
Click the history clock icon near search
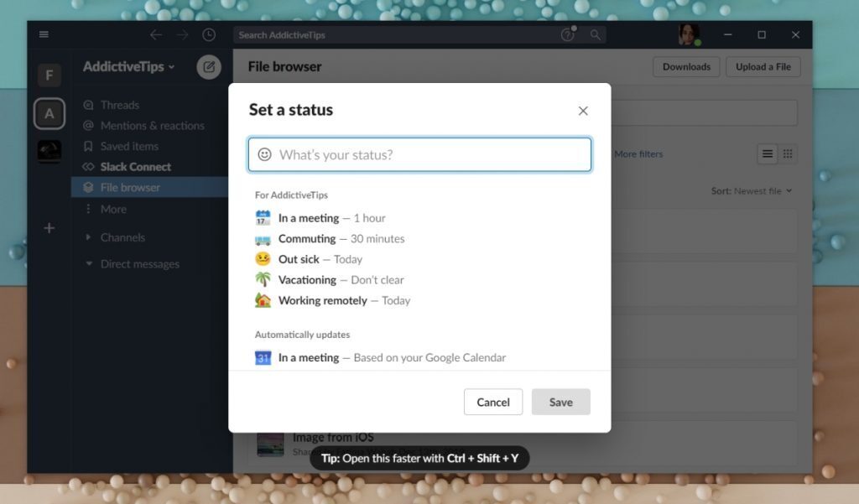point(209,35)
